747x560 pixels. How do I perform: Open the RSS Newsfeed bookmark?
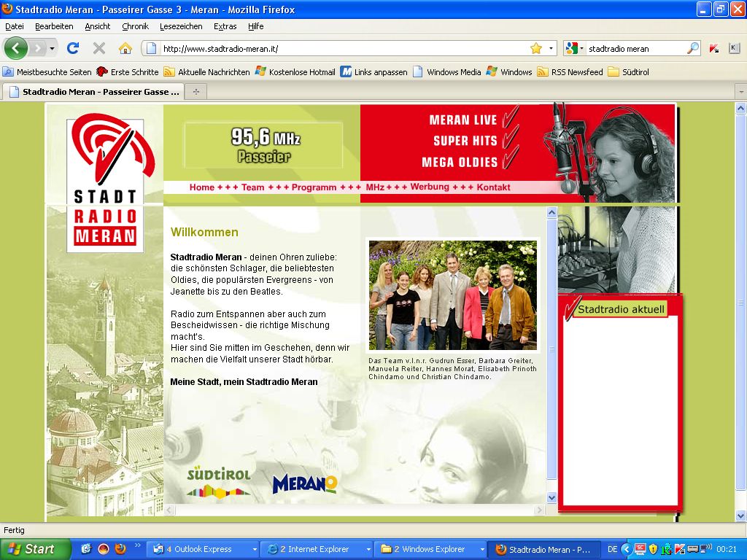click(570, 72)
